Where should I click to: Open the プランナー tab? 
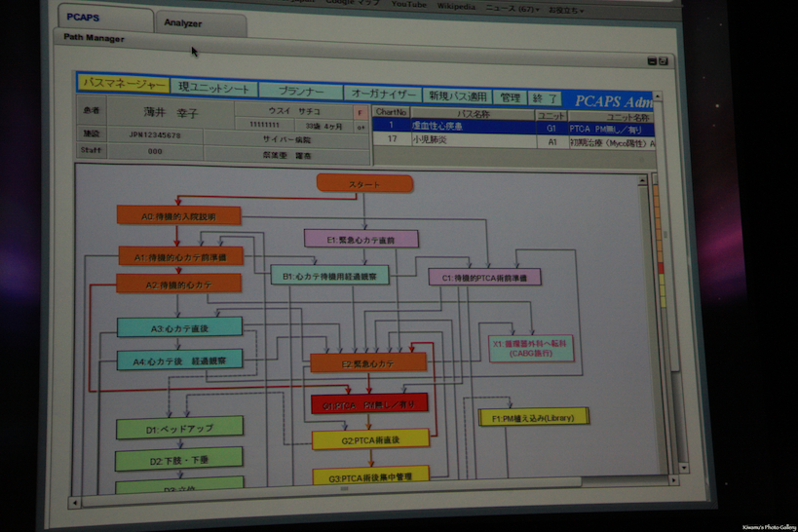pos(301,91)
